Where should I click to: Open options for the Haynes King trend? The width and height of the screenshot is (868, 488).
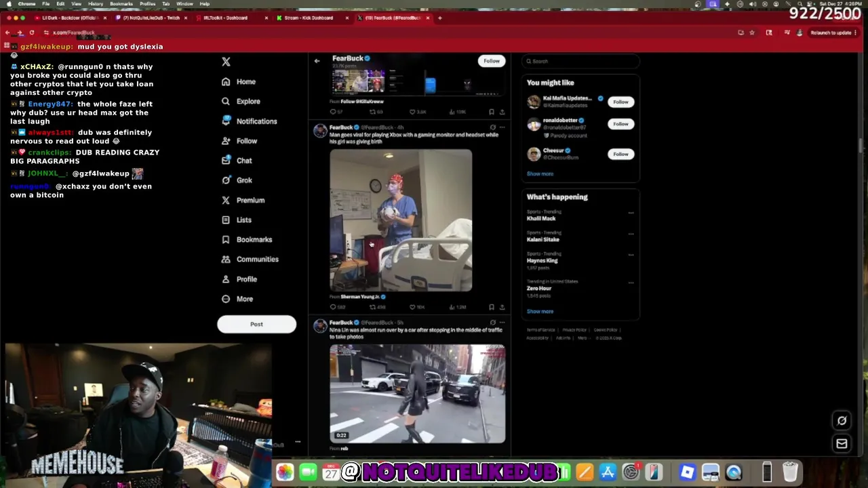(x=631, y=255)
